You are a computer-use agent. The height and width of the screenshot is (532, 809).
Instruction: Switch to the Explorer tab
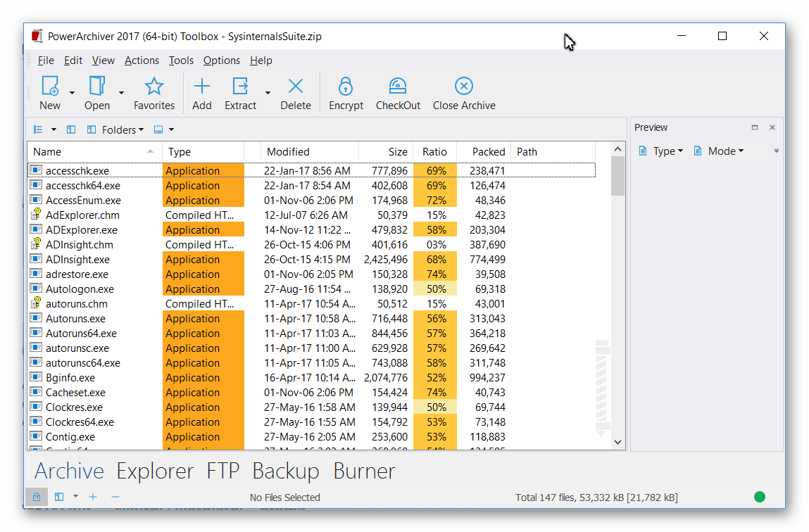tap(155, 471)
